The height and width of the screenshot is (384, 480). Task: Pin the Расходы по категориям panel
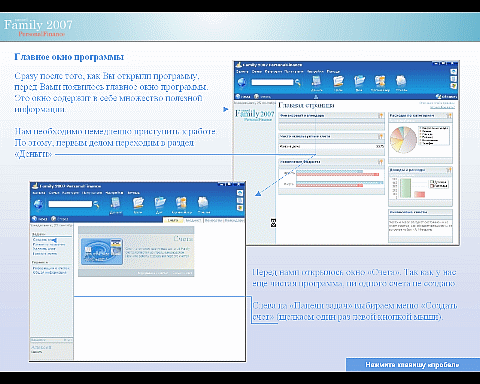[x=449, y=115]
